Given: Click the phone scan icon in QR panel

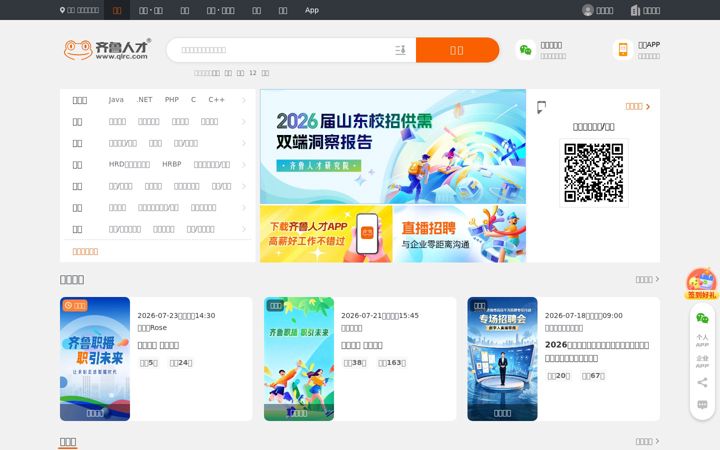Looking at the screenshot, I should point(541,107).
